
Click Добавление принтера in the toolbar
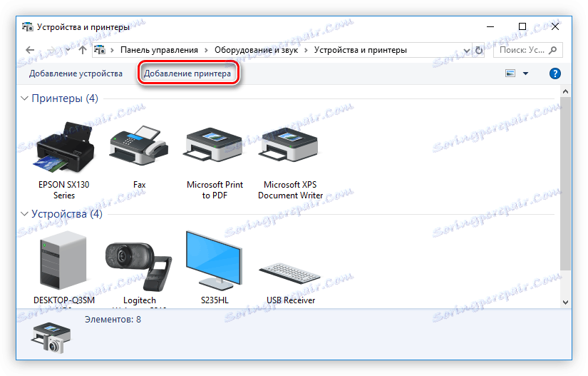pos(187,73)
